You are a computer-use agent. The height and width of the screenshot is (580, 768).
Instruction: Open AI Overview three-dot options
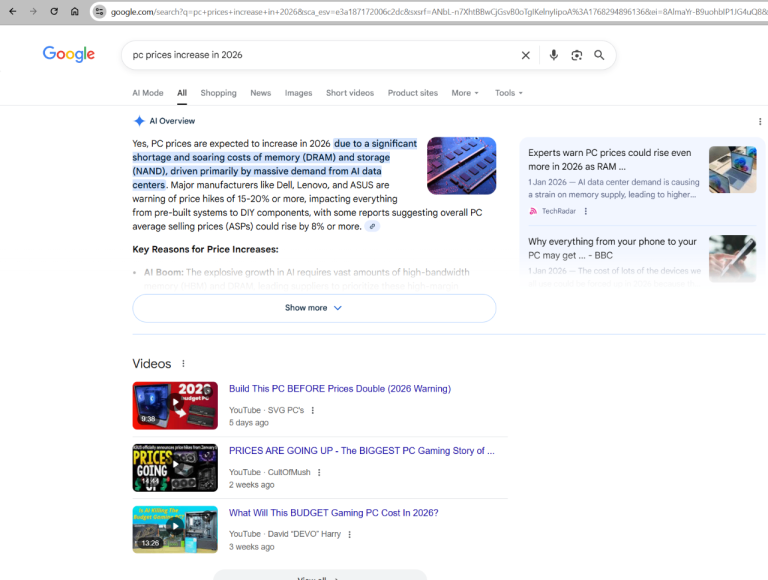pos(760,121)
